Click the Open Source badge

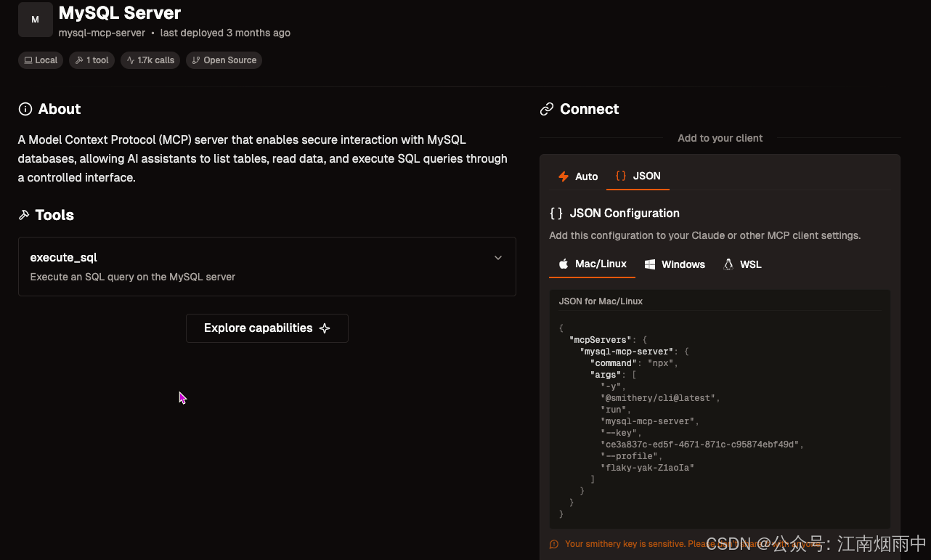tap(224, 60)
